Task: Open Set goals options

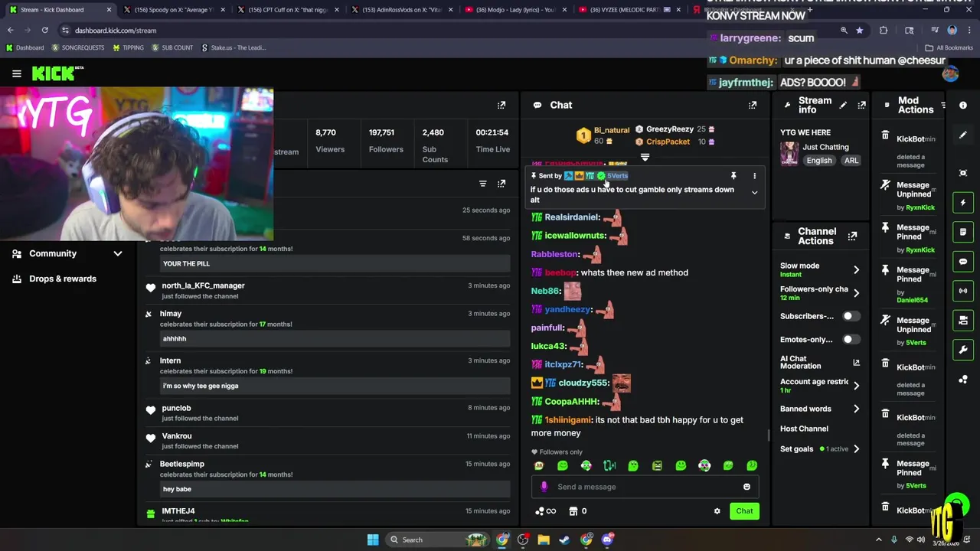Action: point(819,448)
